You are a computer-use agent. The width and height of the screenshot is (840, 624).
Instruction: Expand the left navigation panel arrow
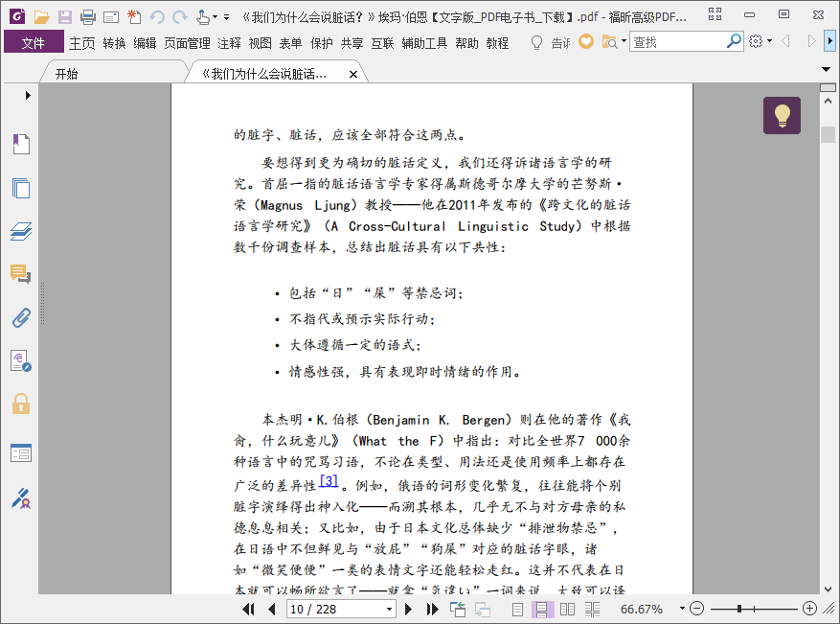28,96
